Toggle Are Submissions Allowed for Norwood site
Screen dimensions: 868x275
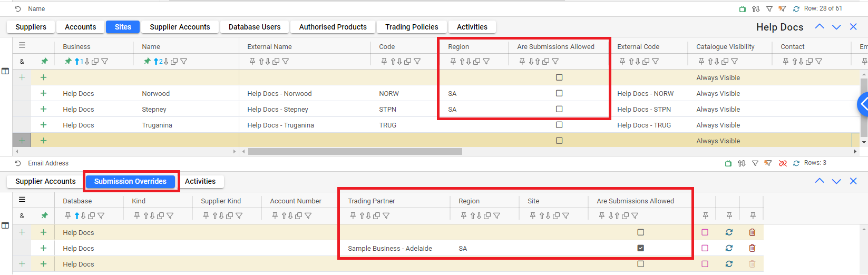coord(559,93)
